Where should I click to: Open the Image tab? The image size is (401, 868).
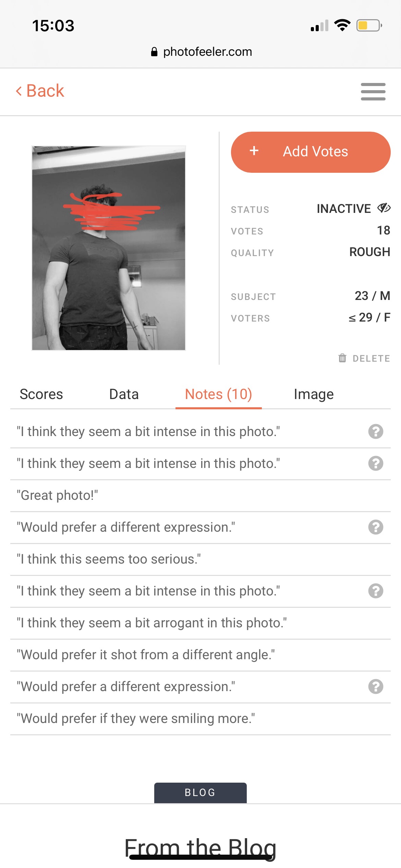[314, 394]
